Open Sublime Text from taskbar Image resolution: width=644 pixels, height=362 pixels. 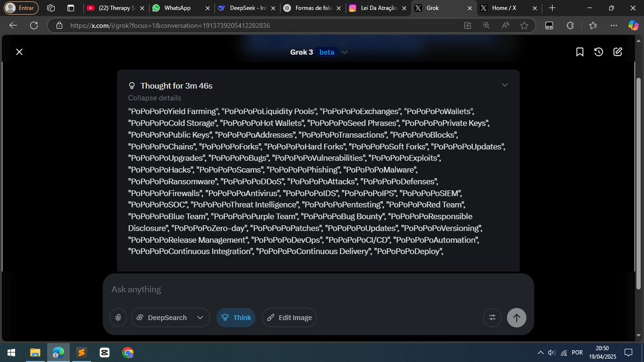point(81,352)
